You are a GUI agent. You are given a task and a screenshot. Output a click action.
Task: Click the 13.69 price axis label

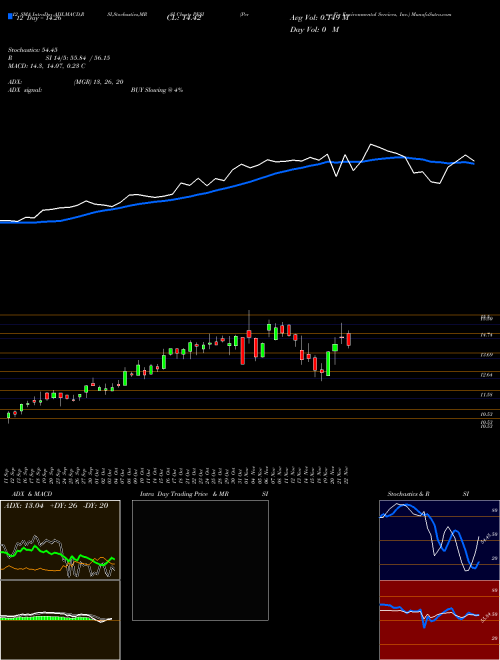coord(486,355)
